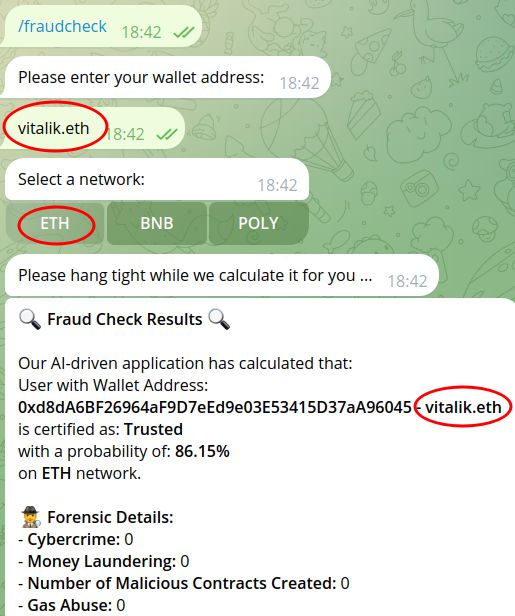The height and width of the screenshot is (616, 515).
Task: Click the 'Please enter your wallet address' message
Action: click(x=167, y=77)
